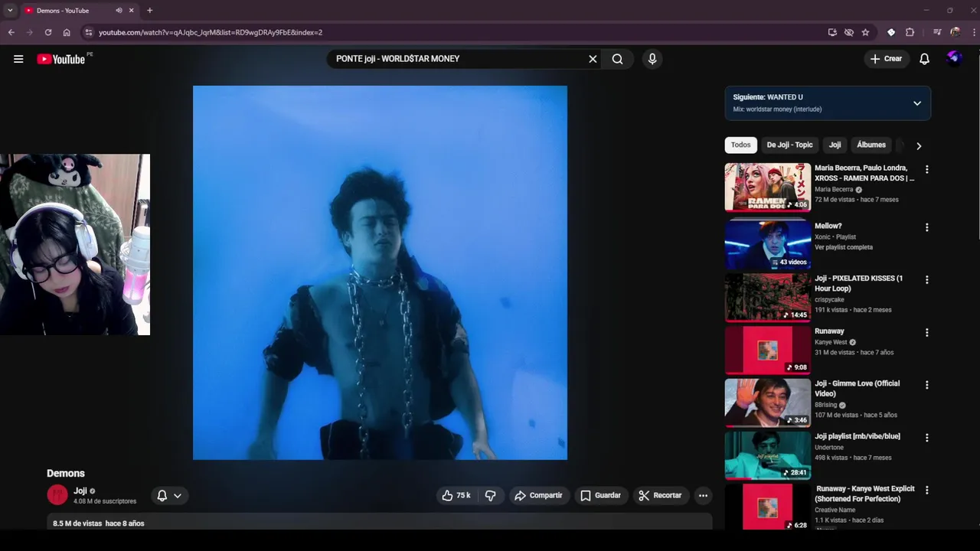The height and width of the screenshot is (551, 980).
Task: Open more actions three-dot menu under video
Action: (x=703, y=495)
